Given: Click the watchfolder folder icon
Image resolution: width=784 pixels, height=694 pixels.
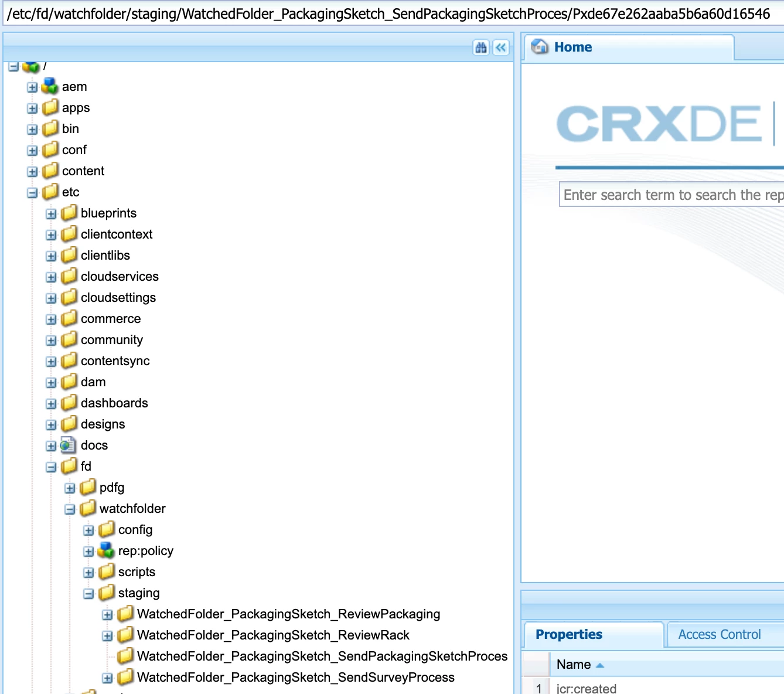Looking at the screenshot, I should 88,508.
